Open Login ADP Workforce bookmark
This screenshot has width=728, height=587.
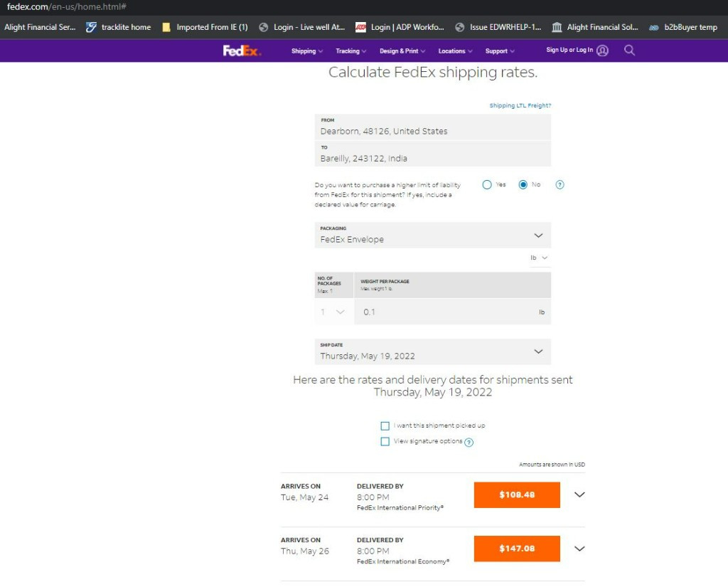coord(400,27)
